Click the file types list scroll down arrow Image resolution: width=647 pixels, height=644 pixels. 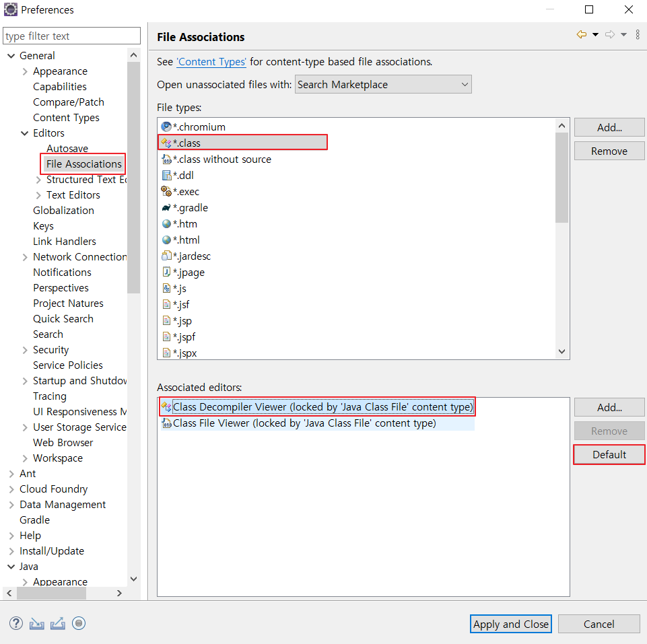(561, 351)
